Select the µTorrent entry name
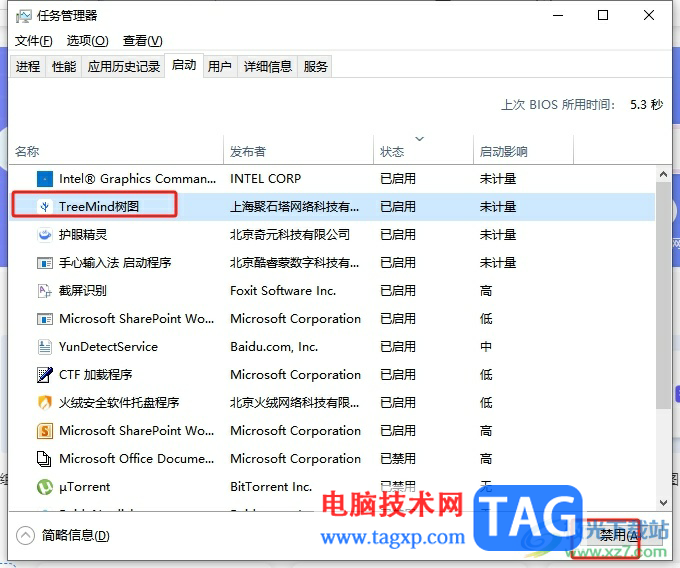Viewport: 680px width, 568px height. click(85, 487)
